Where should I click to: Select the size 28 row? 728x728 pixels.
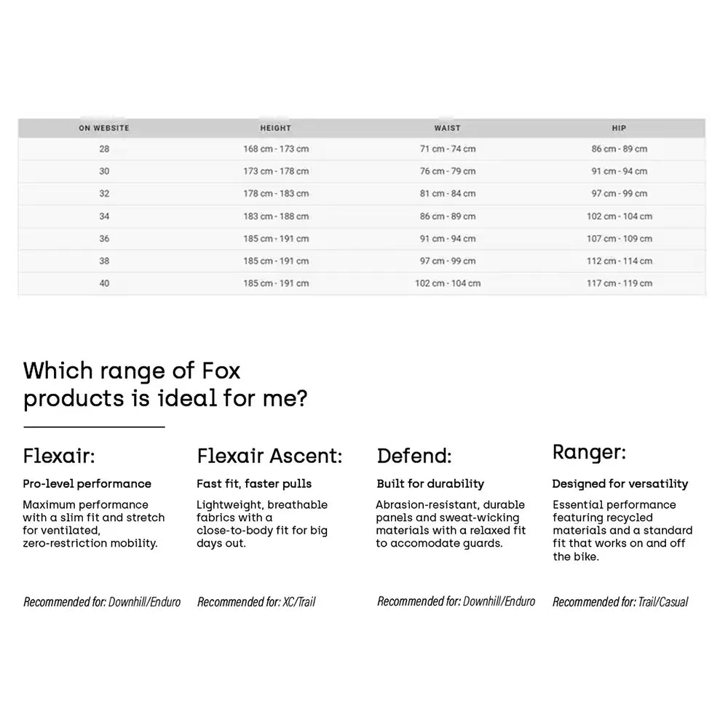pyautogui.click(x=362, y=149)
